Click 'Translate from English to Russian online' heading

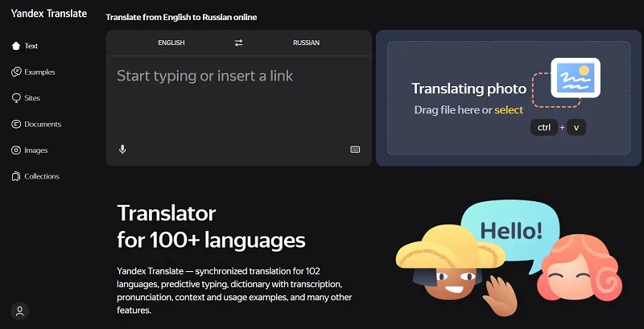point(181,17)
